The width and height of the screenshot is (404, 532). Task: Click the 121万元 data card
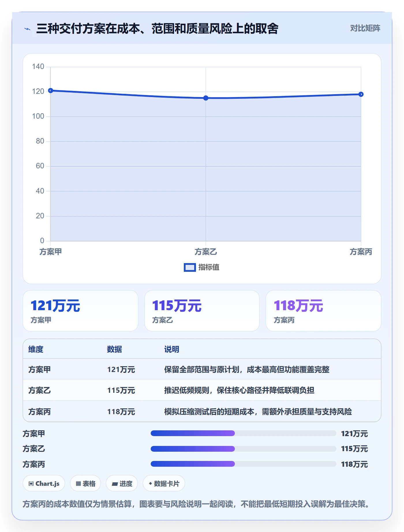81,311
